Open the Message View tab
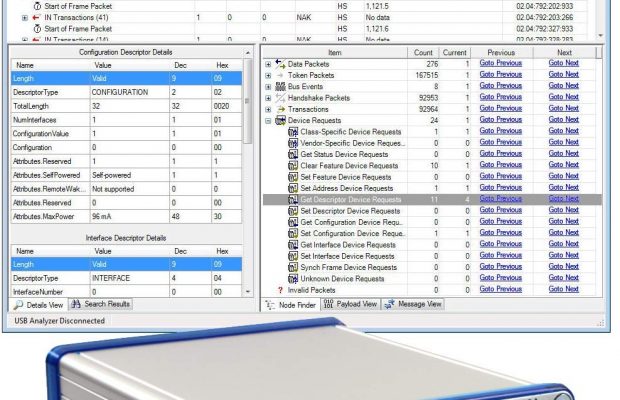Viewport: 620px width, 400px height. coord(413,304)
